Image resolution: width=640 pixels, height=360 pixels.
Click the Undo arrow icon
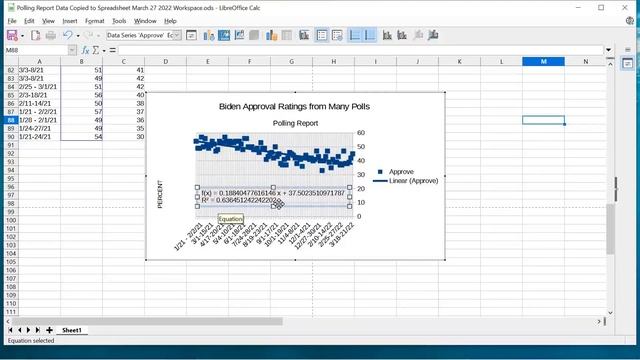67,36
